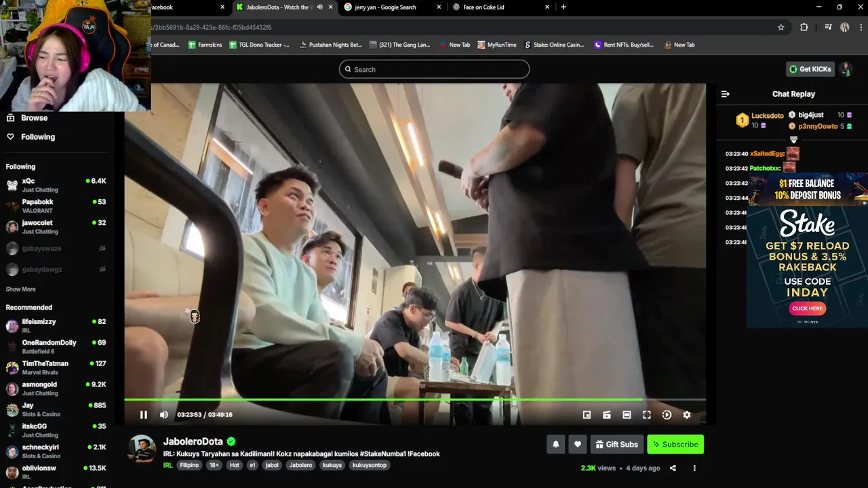Open oblivionsw recommended channel
The height and width of the screenshot is (488, 868).
(x=56, y=472)
